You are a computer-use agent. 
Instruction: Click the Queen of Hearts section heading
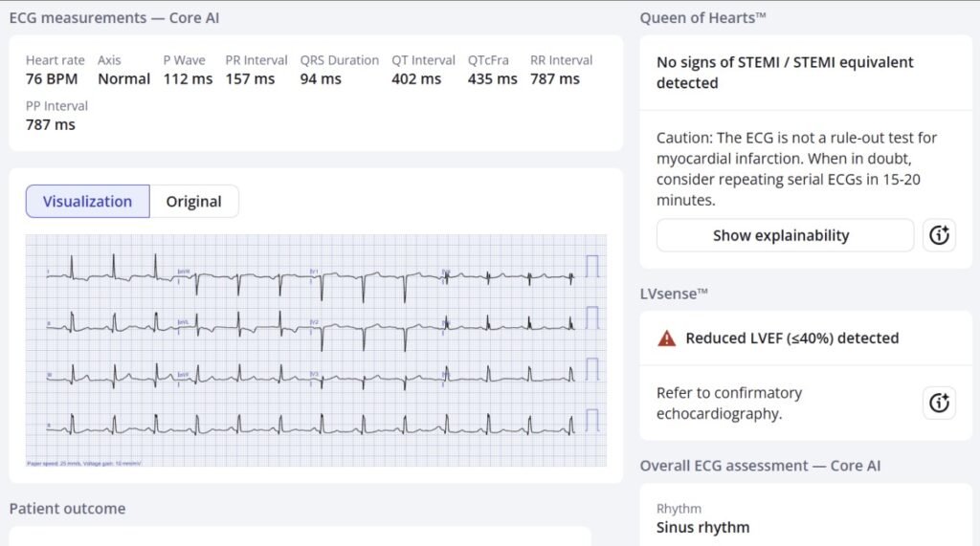703,18
